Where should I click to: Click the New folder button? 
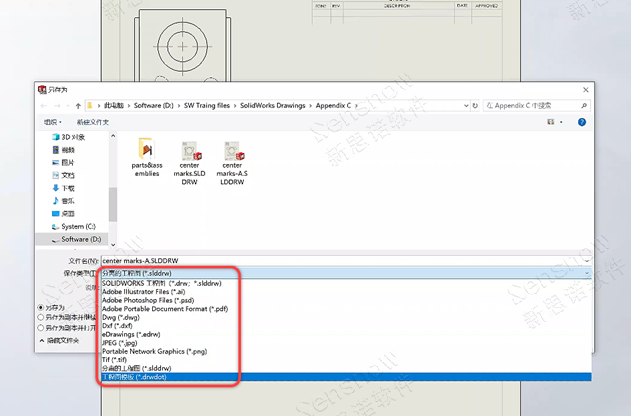click(93, 122)
